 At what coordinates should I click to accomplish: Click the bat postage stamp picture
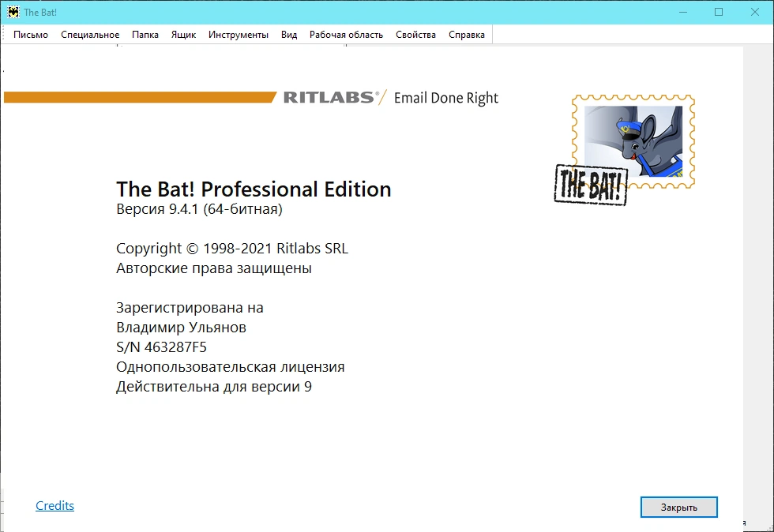633,141
